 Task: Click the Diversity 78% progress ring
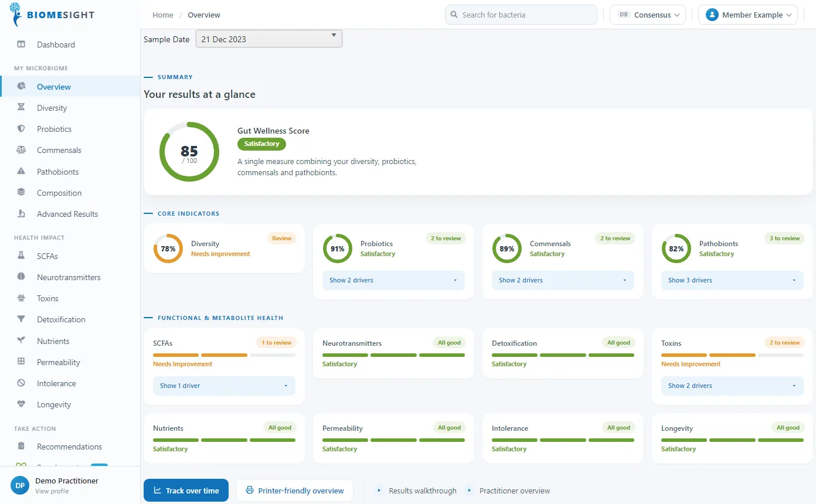pos(168,248)
